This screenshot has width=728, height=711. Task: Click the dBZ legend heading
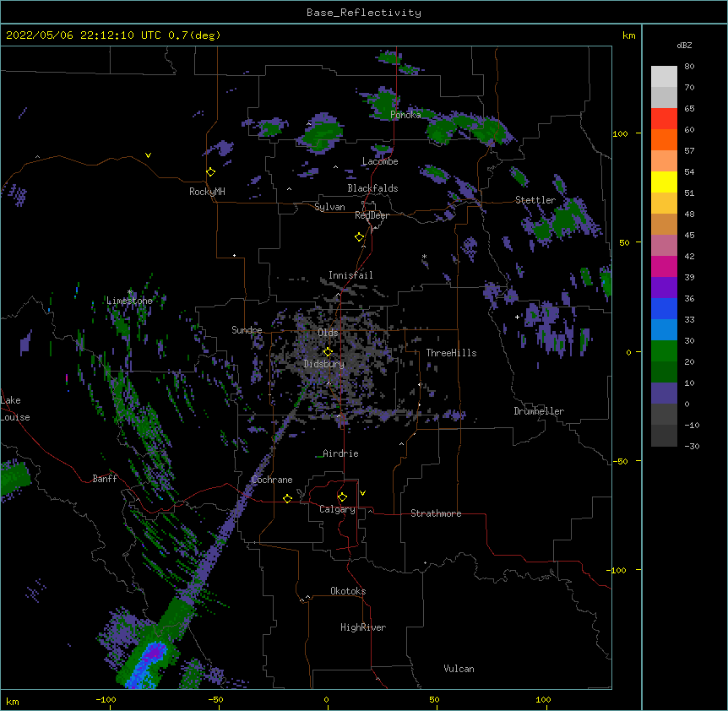coord(684,46)
